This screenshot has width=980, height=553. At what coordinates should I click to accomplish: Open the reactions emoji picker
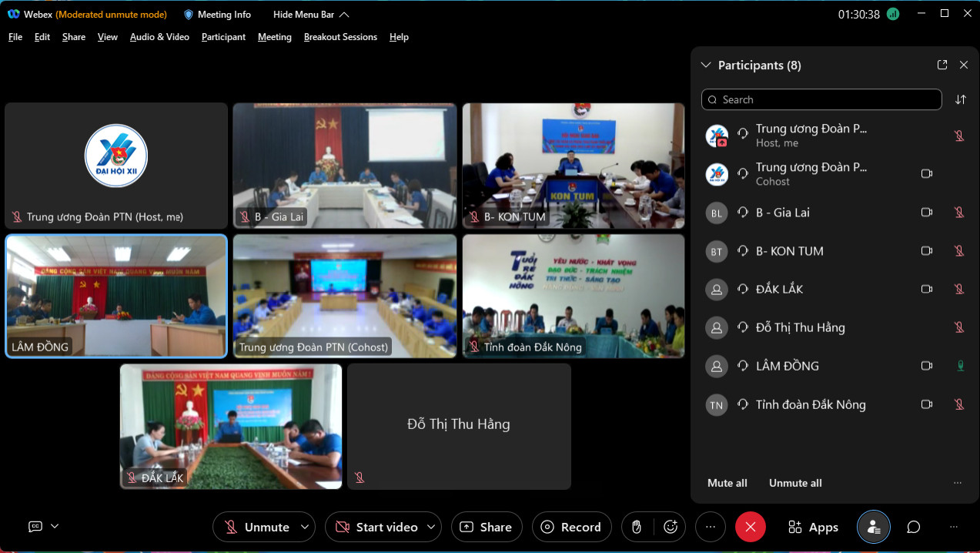671,527
